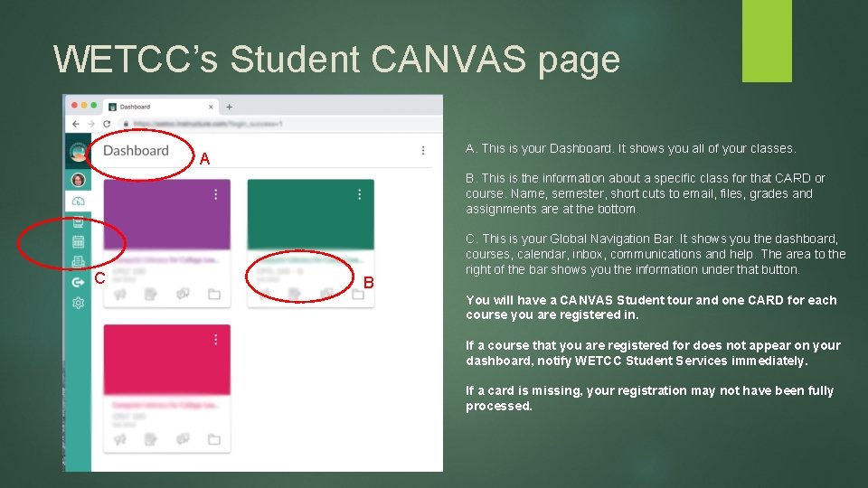Open files folder on the green card
Image resolution: width=868 pixels, height=488 pixels.
358,295
